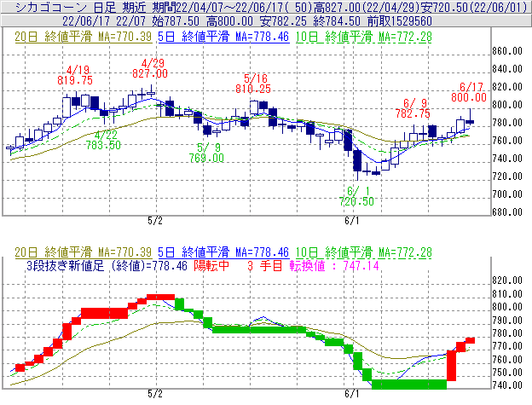Viewport: 532px width, 405px height.
Task: Click 10日 MA=772.28 legend in line-break chart
Action: (x=364, y=252)
